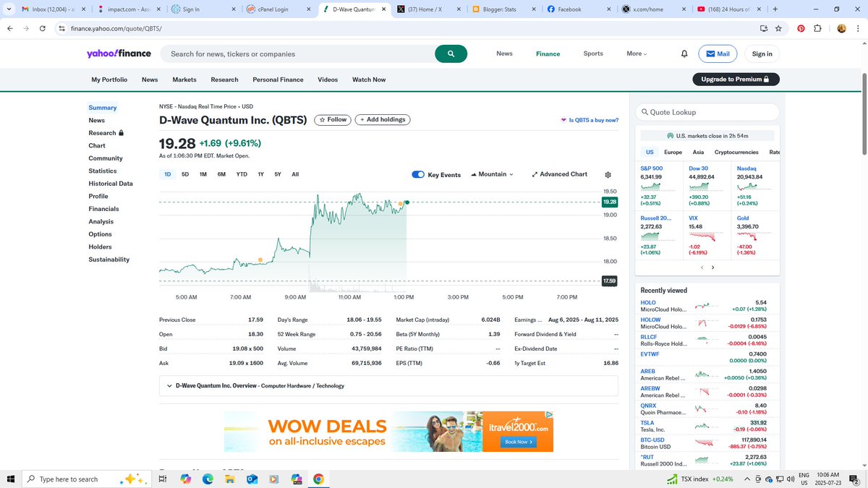Open Financials in left sidebar
The image size is (868, 488).
click(x=103, y=209)
